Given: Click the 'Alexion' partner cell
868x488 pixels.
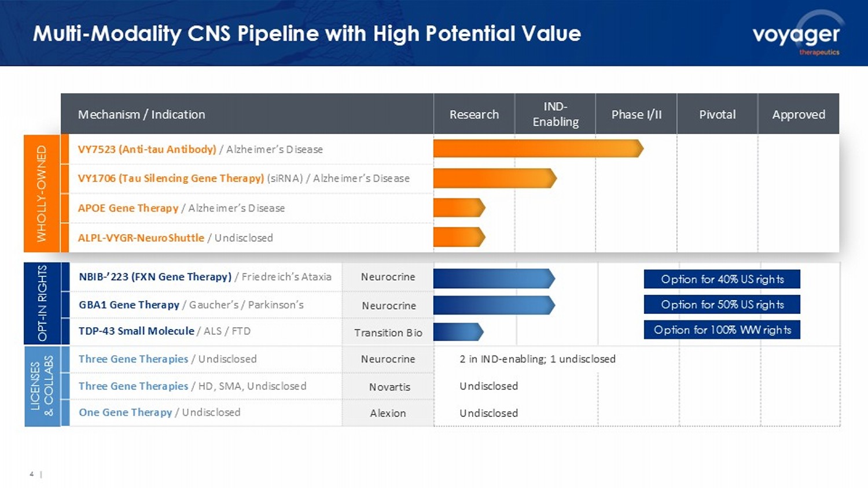Looking at the screenshot, I should coord(388,413).
